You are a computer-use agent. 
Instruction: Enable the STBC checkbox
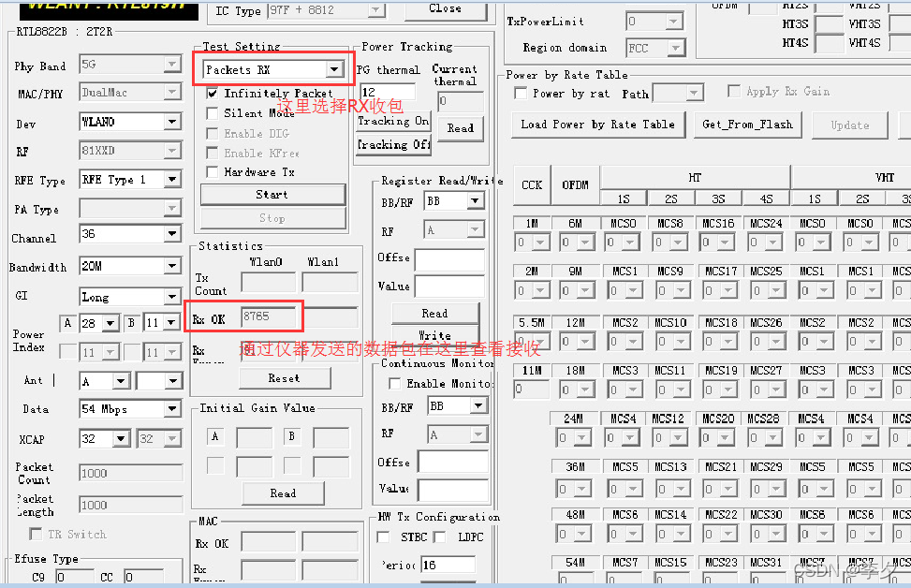click(384, 537)
